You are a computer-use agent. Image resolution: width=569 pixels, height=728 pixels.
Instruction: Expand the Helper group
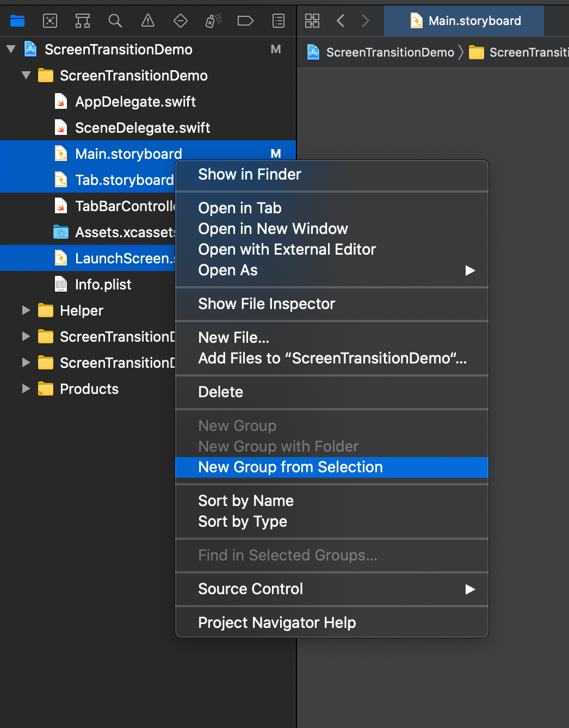click(x=26, y=311)
